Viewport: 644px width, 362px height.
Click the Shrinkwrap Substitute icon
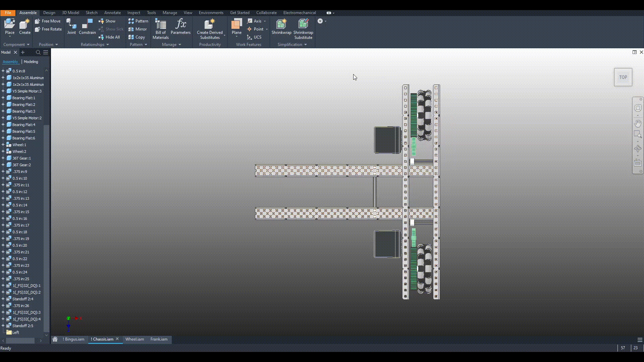[303, 29]
